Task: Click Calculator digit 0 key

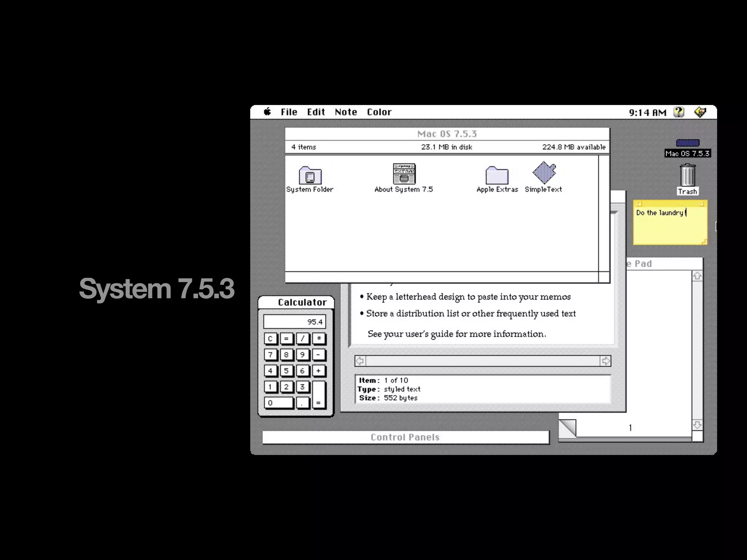Action: 278,403
